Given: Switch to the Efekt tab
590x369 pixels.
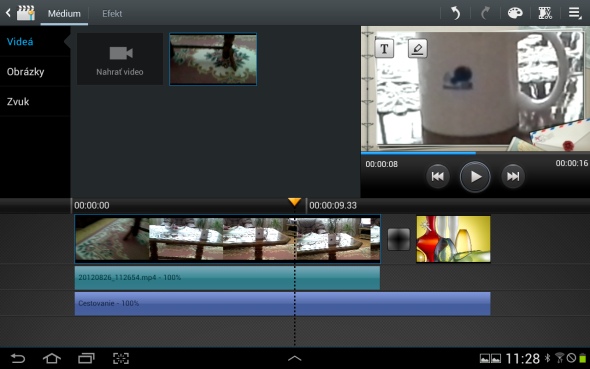Looking at the screenshot, I should coord(112,14).
